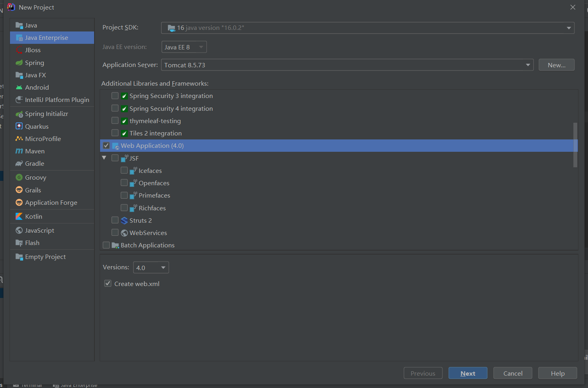
Task: Tick the Icefaces checkbox
Action: tap(124, 170)
